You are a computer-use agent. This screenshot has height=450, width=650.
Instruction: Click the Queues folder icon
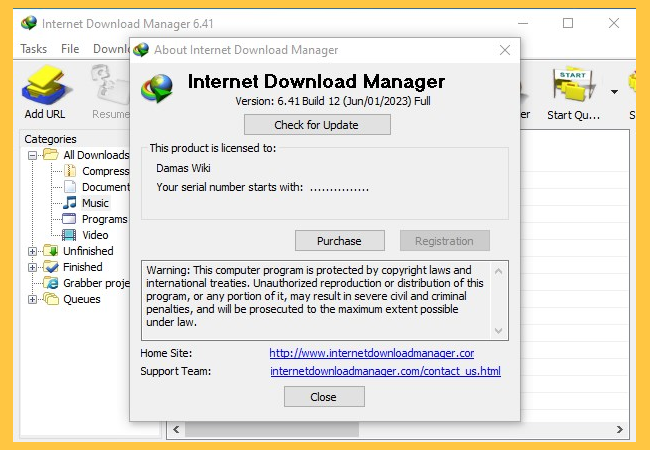pyautogui.click(x=51, y=299)
